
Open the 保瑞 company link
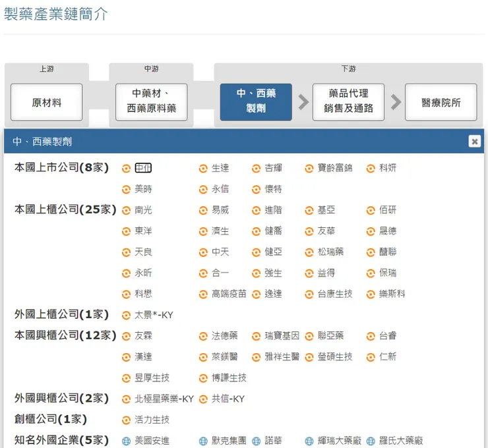pyautogui.click(x=388, y=273)
